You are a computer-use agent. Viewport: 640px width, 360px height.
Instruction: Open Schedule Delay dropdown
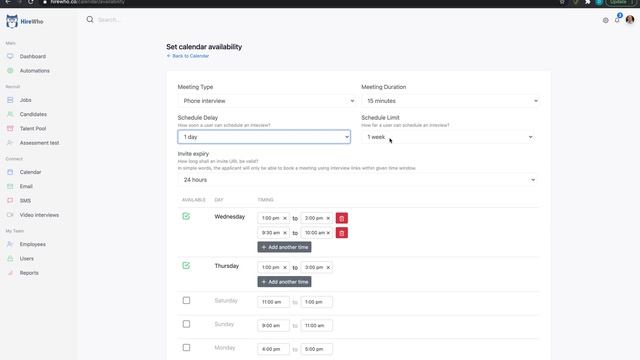[264, 137]
